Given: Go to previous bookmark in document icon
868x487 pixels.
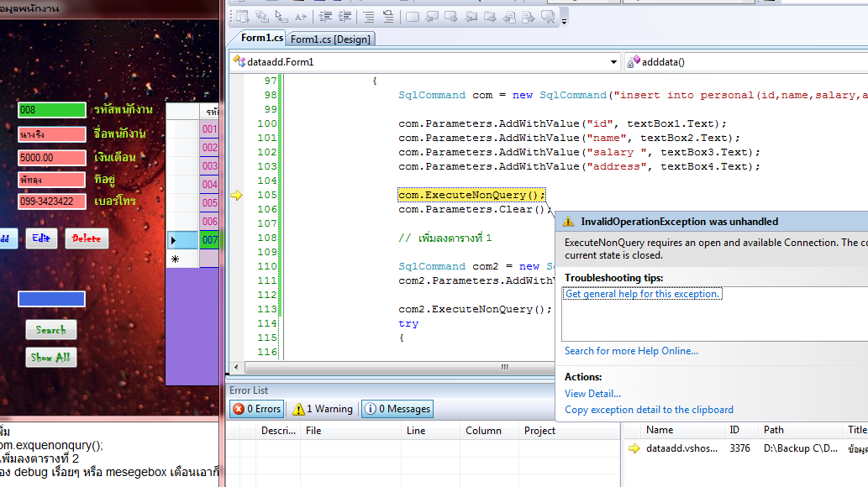Looking at the screenshot, I should tap(509, 17).
